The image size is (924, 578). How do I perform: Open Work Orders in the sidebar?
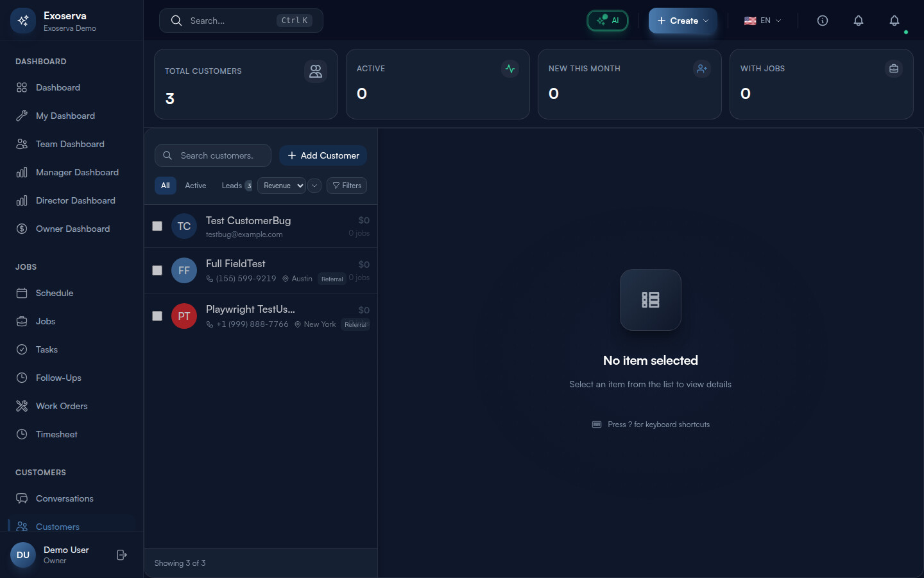point(62,406)
